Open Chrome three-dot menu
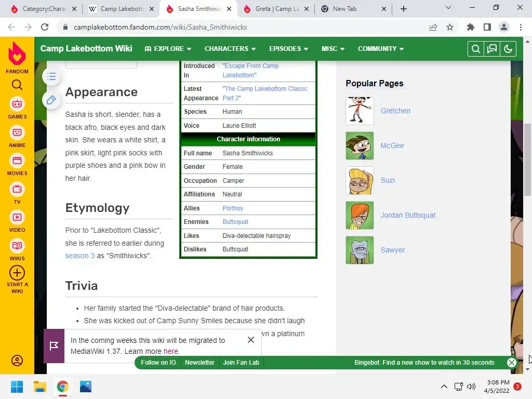The width and height of the screenshot is (532, 399). 521,27
